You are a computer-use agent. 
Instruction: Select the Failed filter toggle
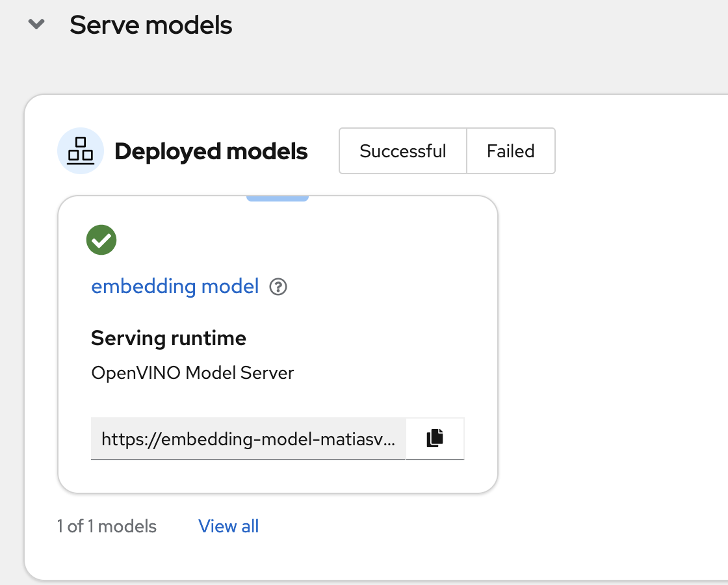click(511, 151)
